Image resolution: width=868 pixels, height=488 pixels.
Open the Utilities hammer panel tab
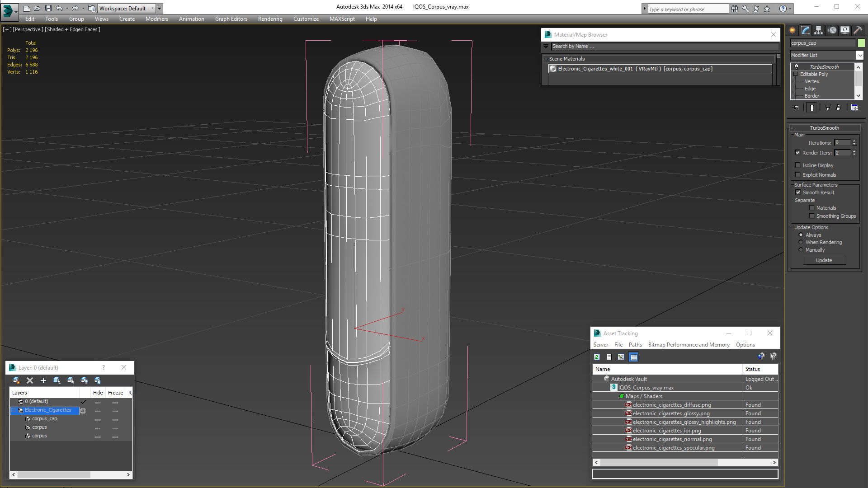point(858,30)
